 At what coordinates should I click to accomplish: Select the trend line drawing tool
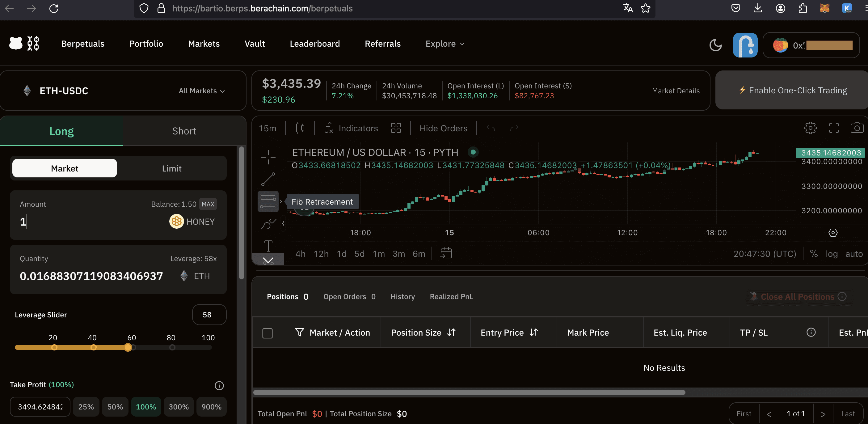(x=268, y=179)
